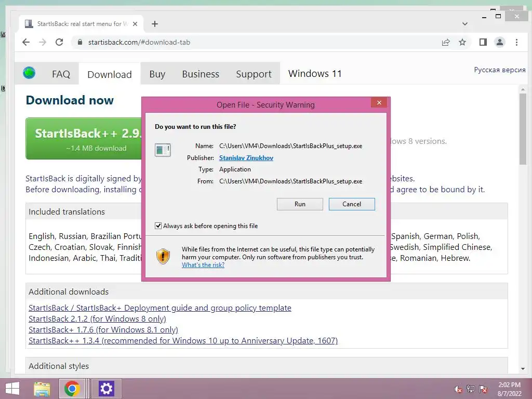532x399 pixels.
Task: Open Deployment guide and group policy template
Action: (160, 308)
